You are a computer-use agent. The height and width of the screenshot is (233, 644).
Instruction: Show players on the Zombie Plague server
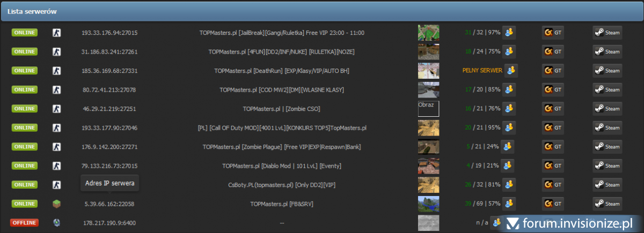[507, 146]
